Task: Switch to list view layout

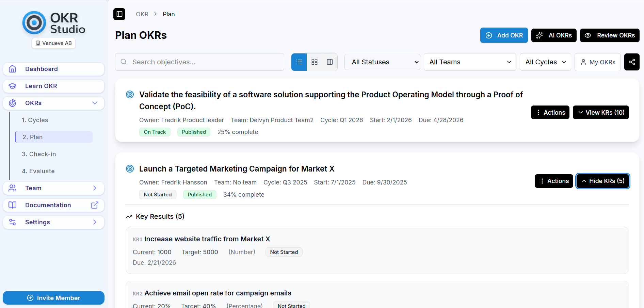Action: pyautogui.click(x=299, y=62)
